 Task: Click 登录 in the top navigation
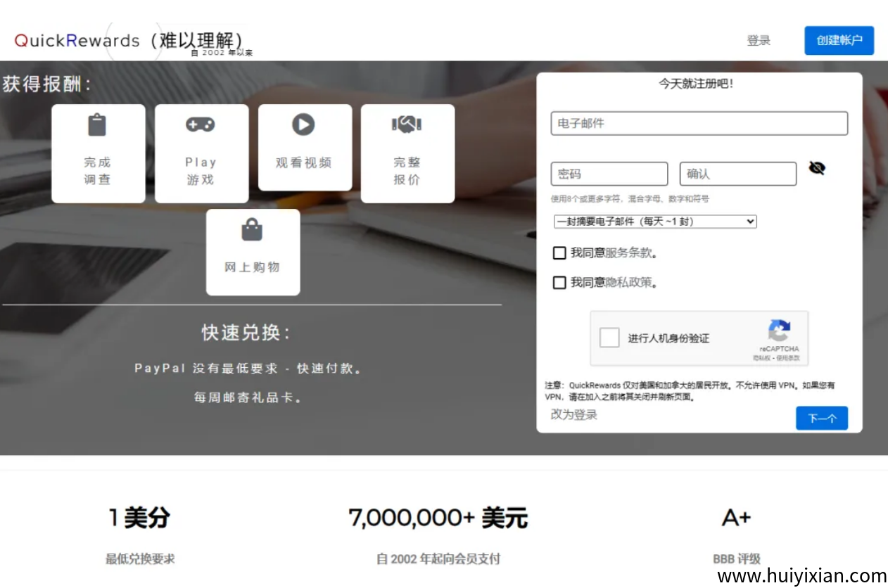(759, 40)
